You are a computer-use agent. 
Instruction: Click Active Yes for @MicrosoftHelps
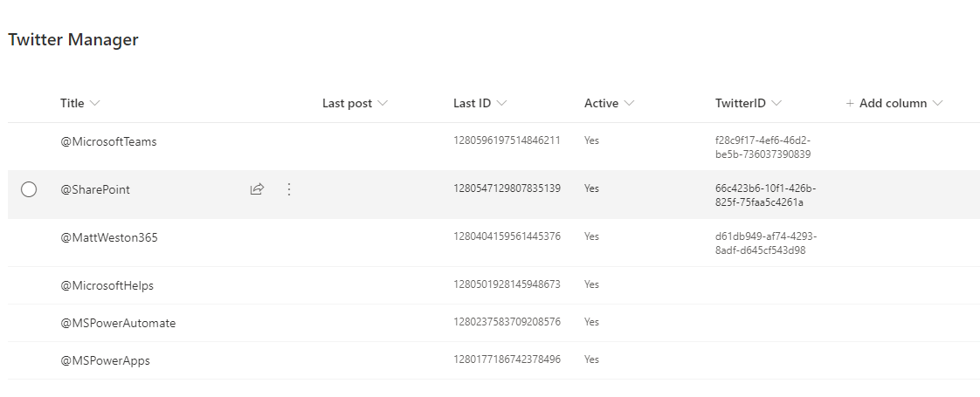tap(591, 284)
